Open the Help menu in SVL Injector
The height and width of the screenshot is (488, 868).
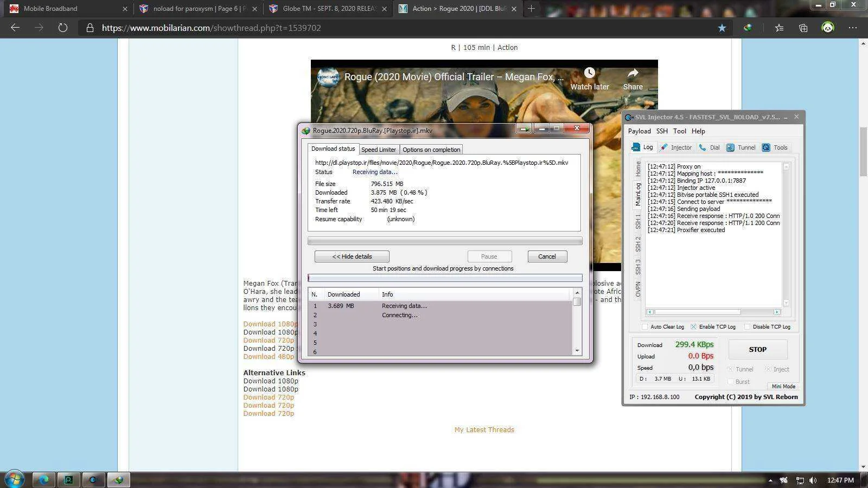click(698, 131)
